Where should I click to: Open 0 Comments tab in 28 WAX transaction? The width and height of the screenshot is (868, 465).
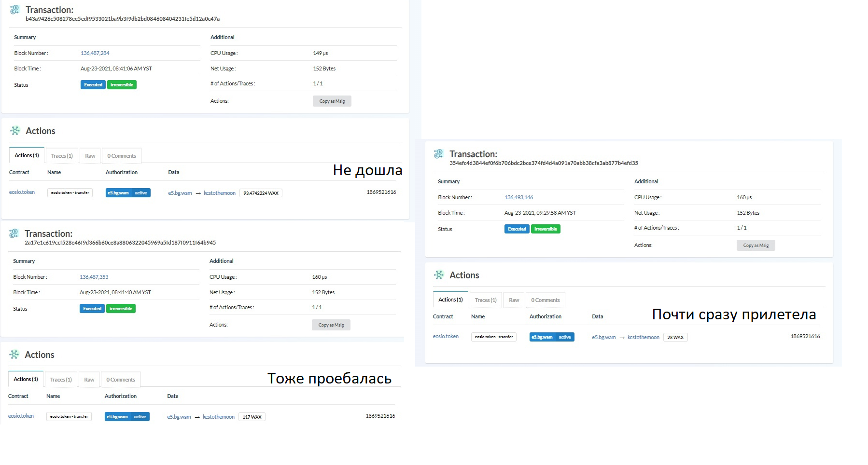click(x=546, y=300)
